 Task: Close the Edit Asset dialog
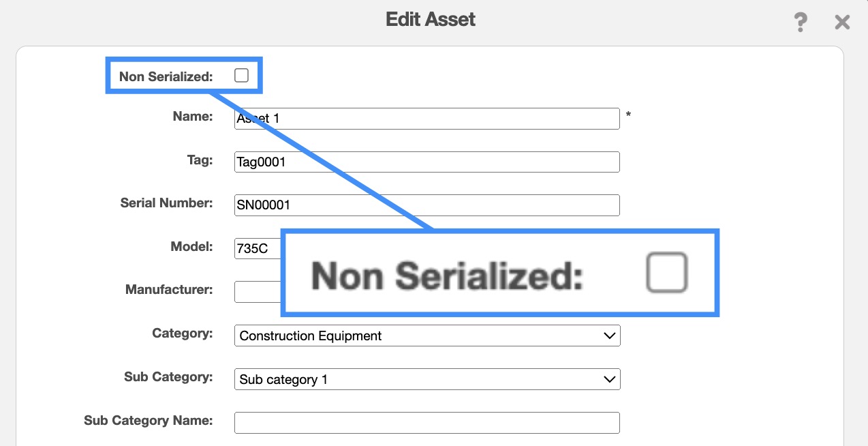click(x=842, y=23)
